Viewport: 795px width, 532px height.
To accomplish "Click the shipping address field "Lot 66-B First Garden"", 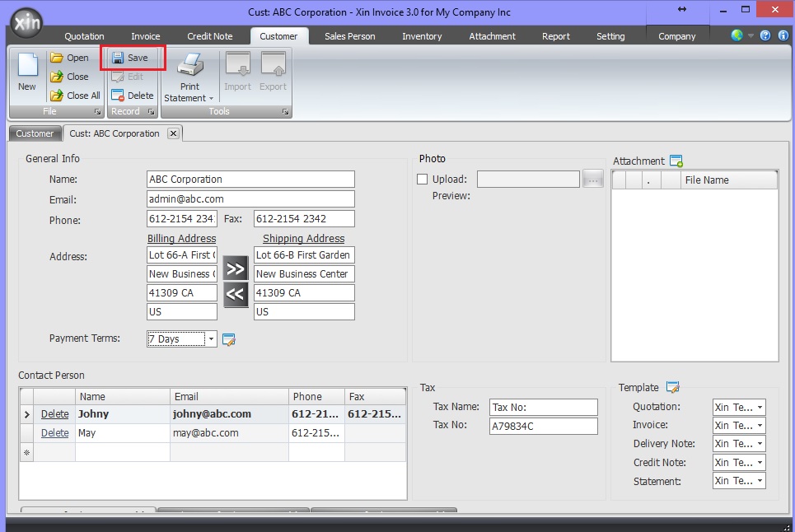I will 304,254.
